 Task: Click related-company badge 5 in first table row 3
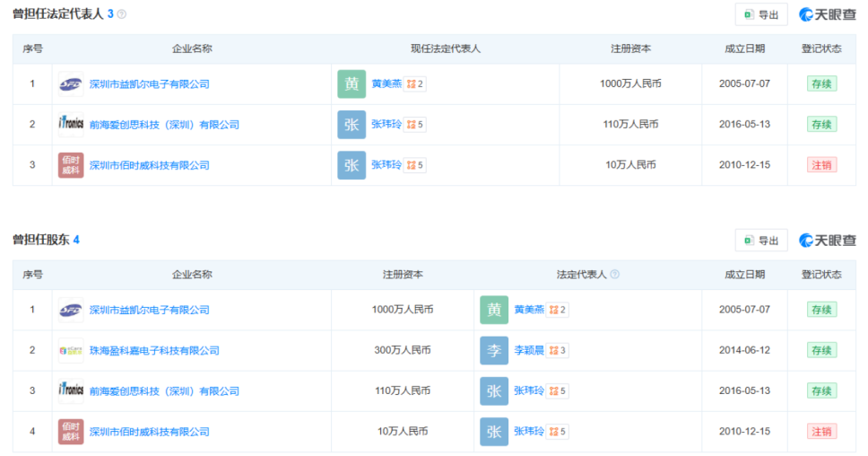click(414, 164)
